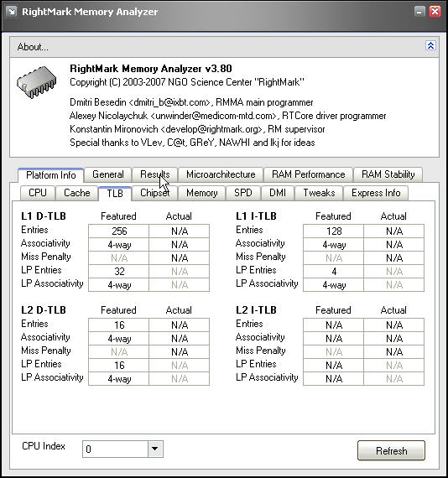Screen dimensions: 448x478
Task: Click the About... panel header
Action: tap(224, 47)
